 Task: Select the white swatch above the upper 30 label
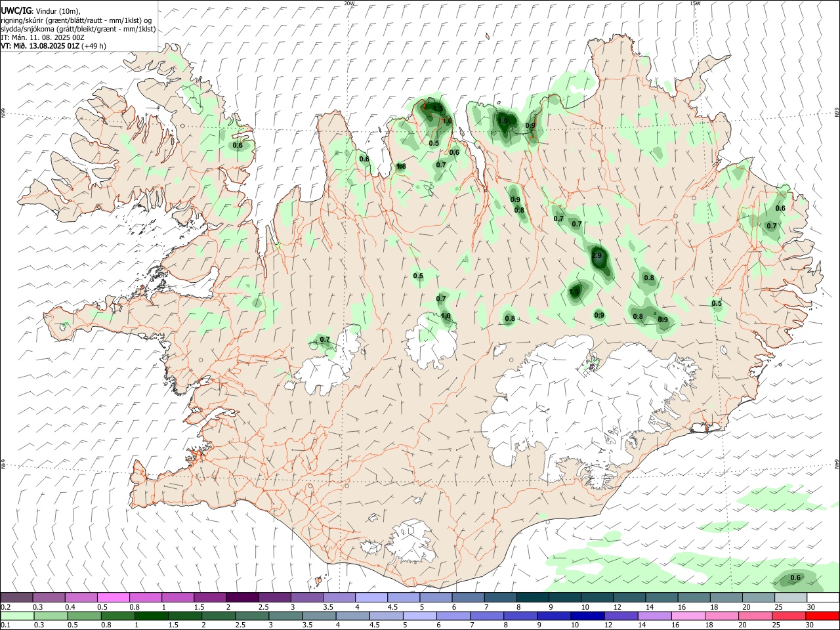pyautogui.click(x=822, y=597)
